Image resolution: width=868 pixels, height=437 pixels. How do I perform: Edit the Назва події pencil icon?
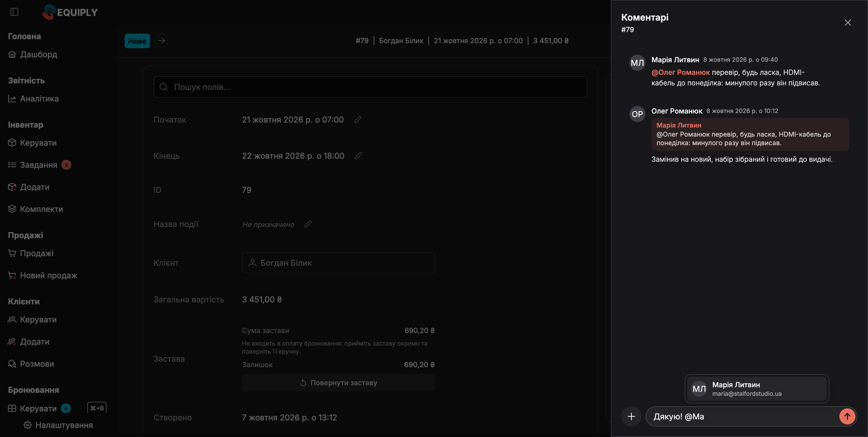tap(308, 224)
